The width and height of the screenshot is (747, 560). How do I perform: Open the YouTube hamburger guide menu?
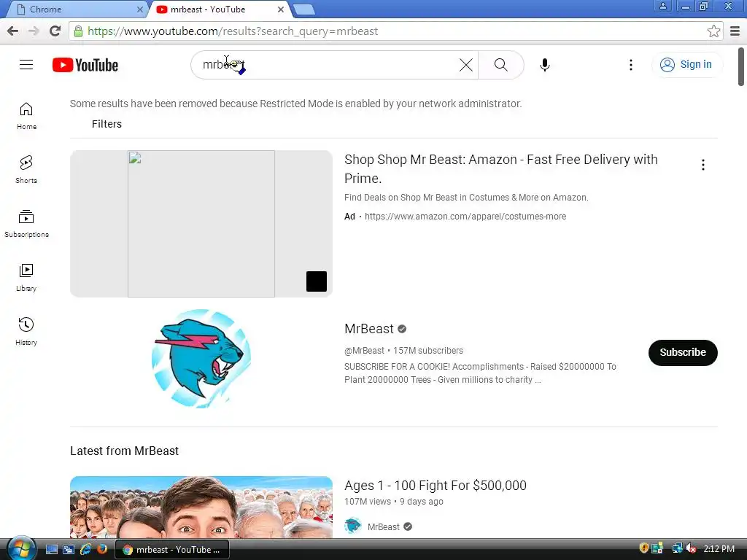click(x=26, y=65)
